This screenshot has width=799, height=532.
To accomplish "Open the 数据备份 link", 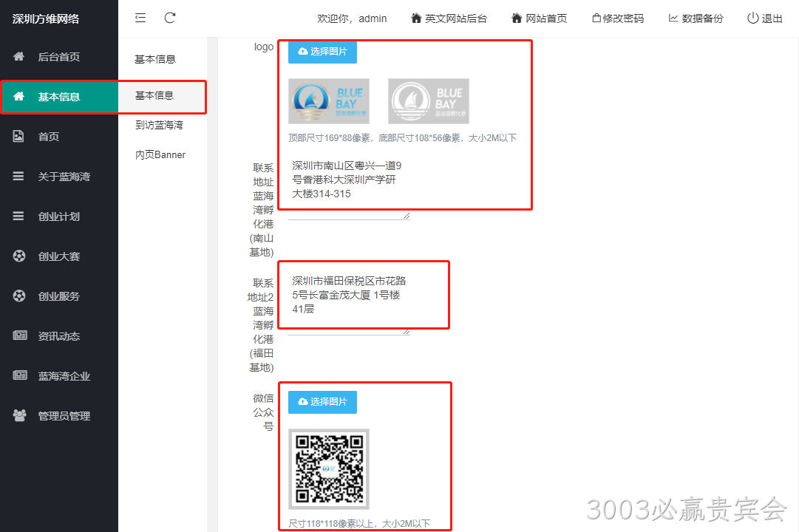I will click(x=696, y=18).
